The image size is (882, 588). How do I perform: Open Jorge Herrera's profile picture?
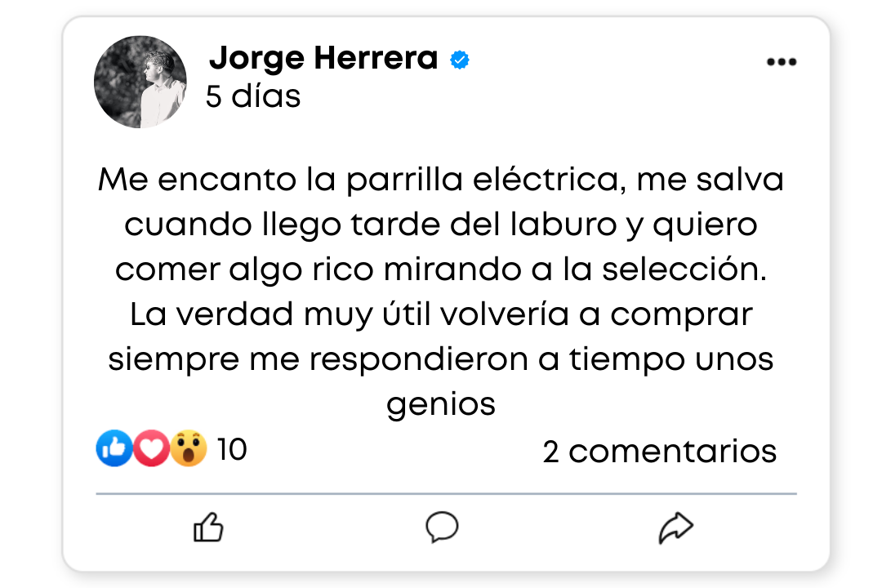pos(140,82)
